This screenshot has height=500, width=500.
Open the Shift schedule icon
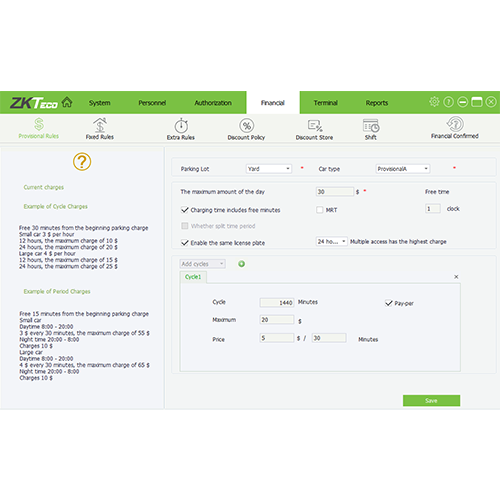pos(371,126)
